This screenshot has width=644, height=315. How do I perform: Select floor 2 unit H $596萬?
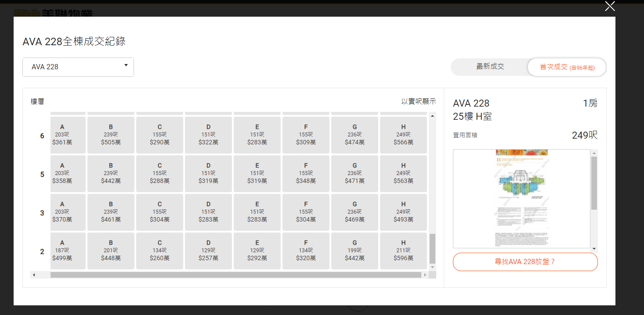tap(403, 251)
